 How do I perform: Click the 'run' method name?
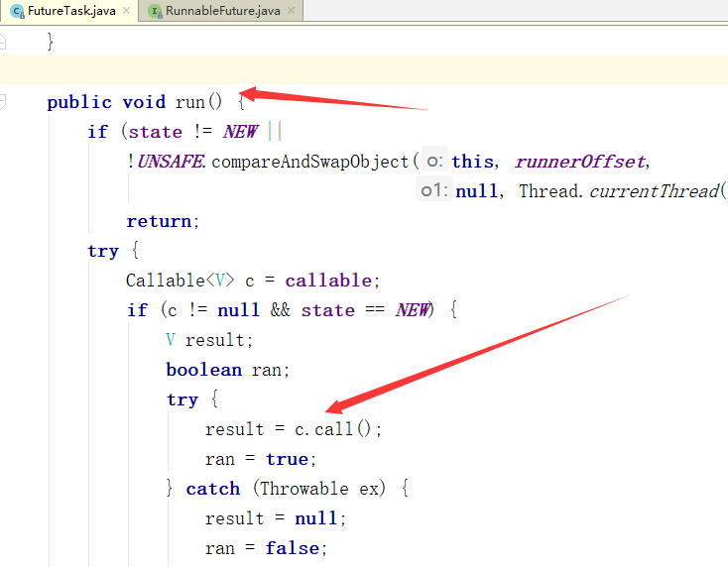click(x=189, y=102)
